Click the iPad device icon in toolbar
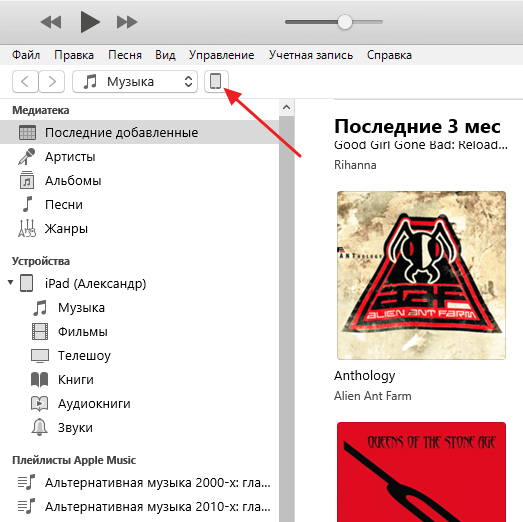 216,81
